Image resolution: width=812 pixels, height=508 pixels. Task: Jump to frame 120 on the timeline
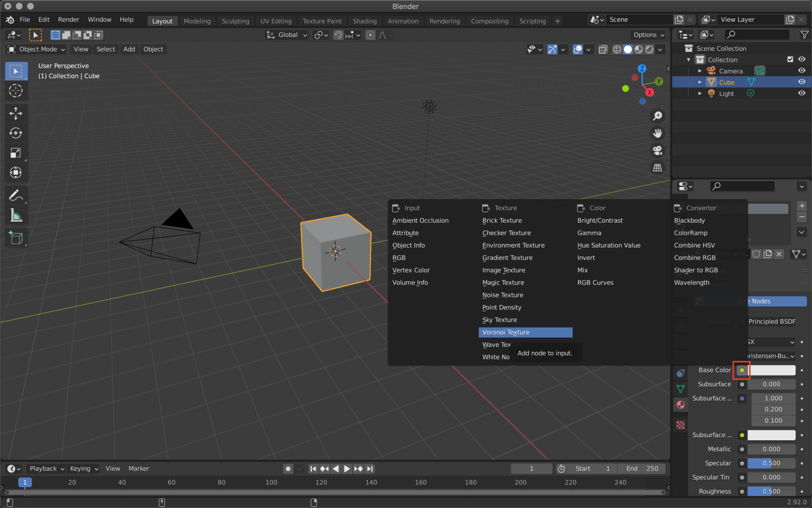(321, 483)
